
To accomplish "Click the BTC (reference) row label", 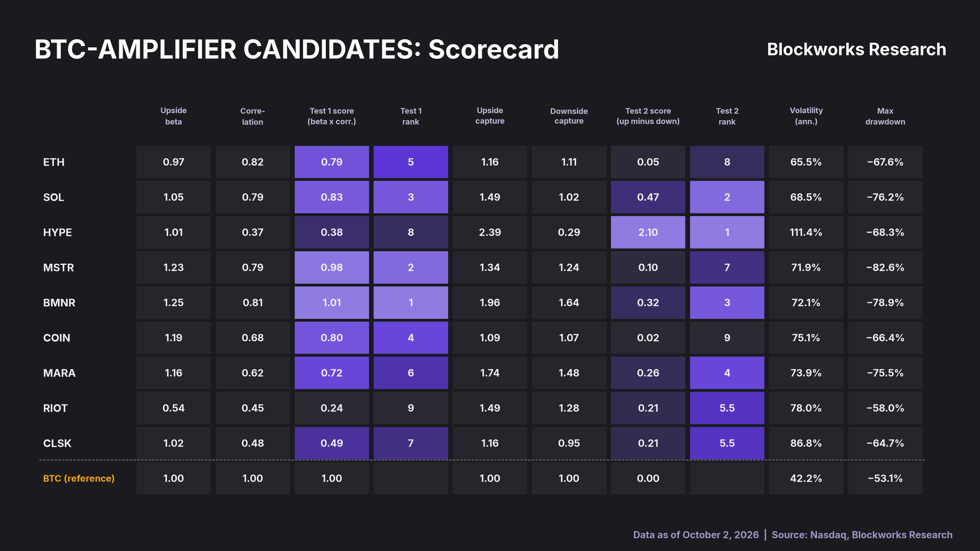I will pyautogui.click(x=79, y=479).
